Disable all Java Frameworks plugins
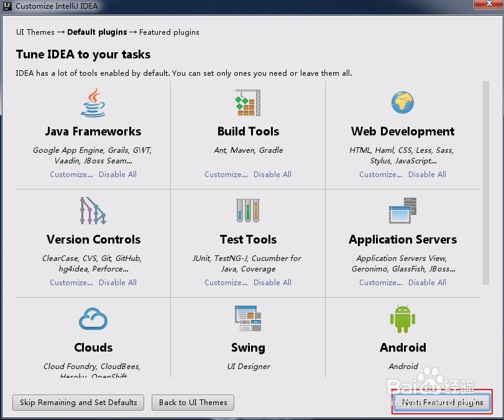 pyautogui.click(x=117, y=174)
